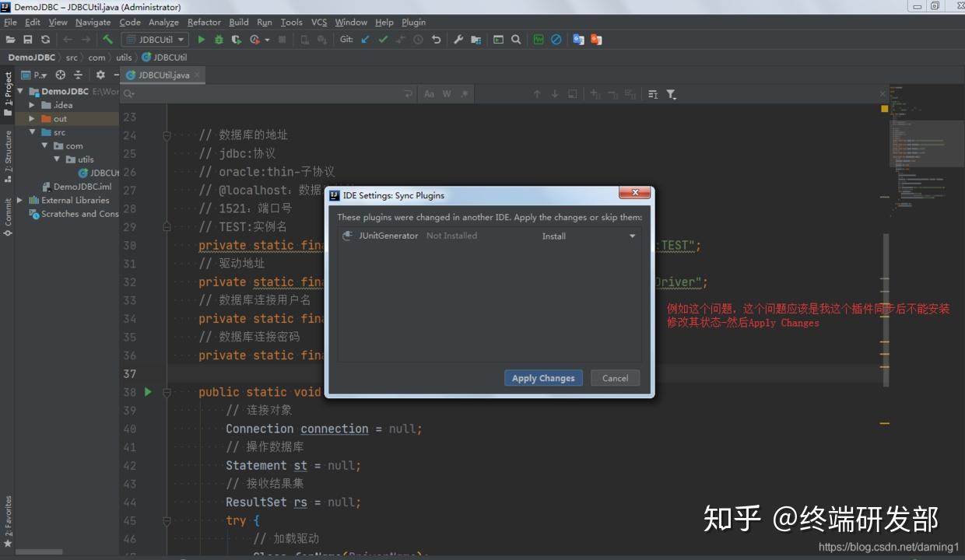The image size is (965, 560).
Task: Open the JDBCUtil run configuration dropdown
Action: [x=155, y=40]
